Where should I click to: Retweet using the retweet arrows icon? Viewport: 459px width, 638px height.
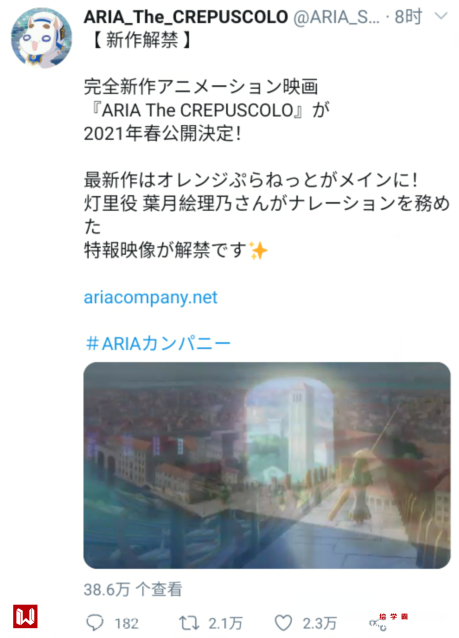tap(189, 623)
